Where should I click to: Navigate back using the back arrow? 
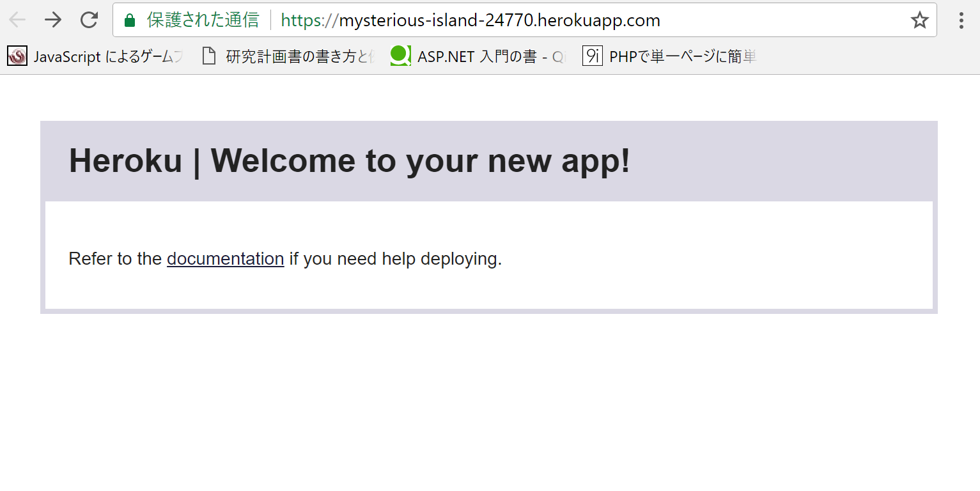[x=17, y=20]
